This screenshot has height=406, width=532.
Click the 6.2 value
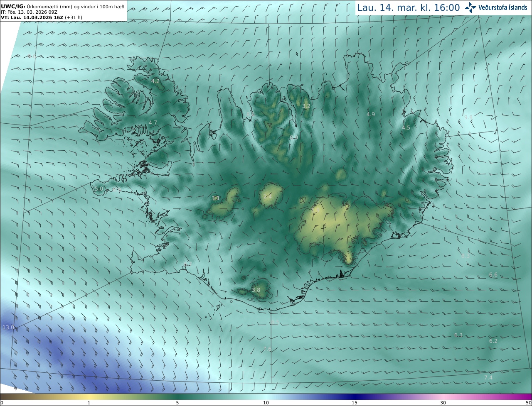pos(493,341)
